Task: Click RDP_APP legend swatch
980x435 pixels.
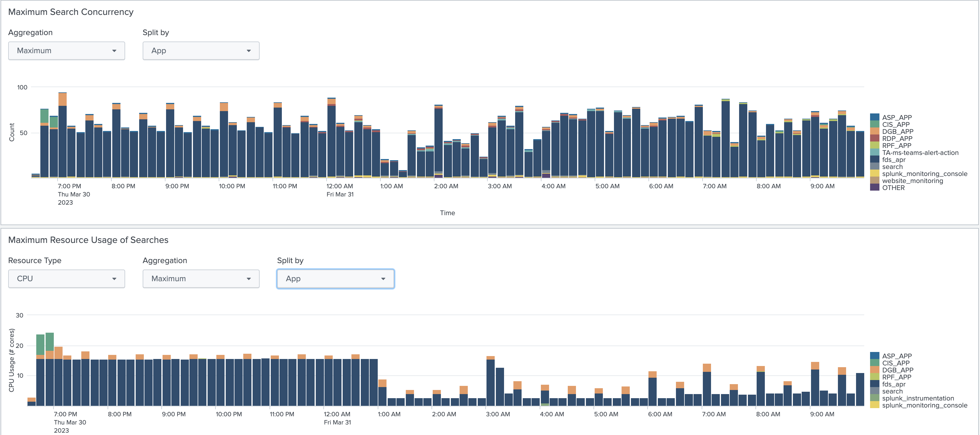Action: [875, 138]
